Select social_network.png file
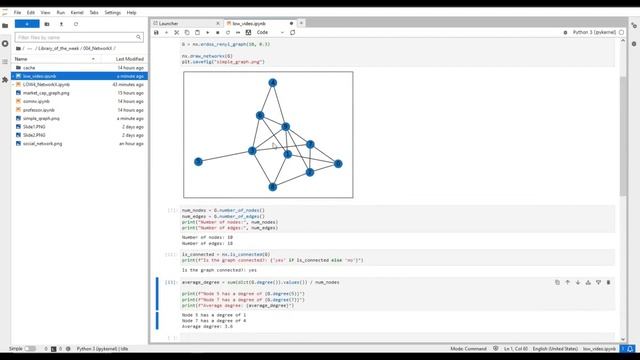This screenshot has height=360, width=640. pyautogui.click(x=79, y=144)
